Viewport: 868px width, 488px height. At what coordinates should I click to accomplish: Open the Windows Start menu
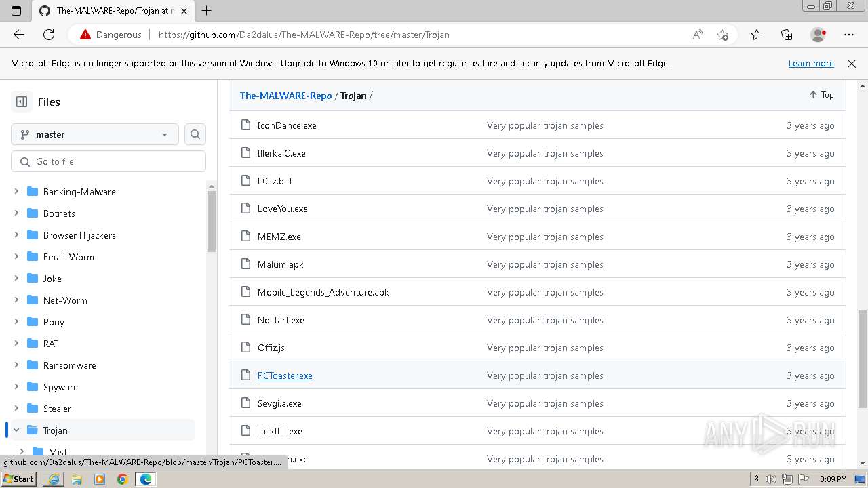[19, 479]
